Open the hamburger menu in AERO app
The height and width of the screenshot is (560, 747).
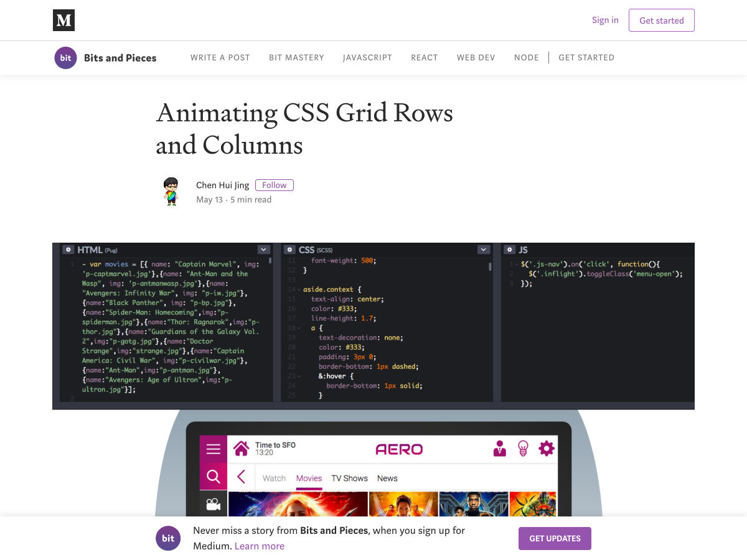click(x=213, y=449)
